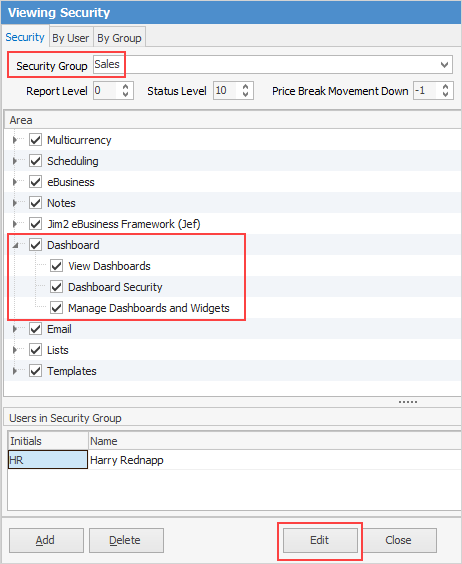Decrease Price Break Movement Down value
The width and height of the screenshot is (462, 564).
[445, 94]
